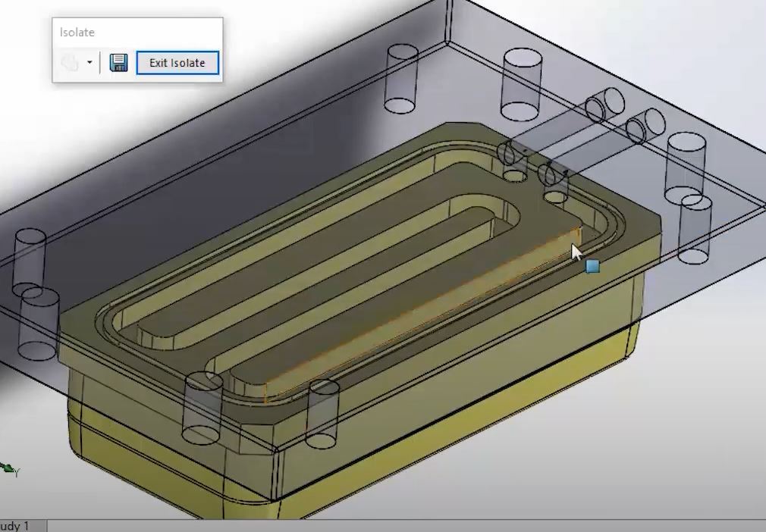The width and height of the screenshot is (766, 532).
Task: Select the Motion Study 1 tab at the bottom
Action: [23, 526]
